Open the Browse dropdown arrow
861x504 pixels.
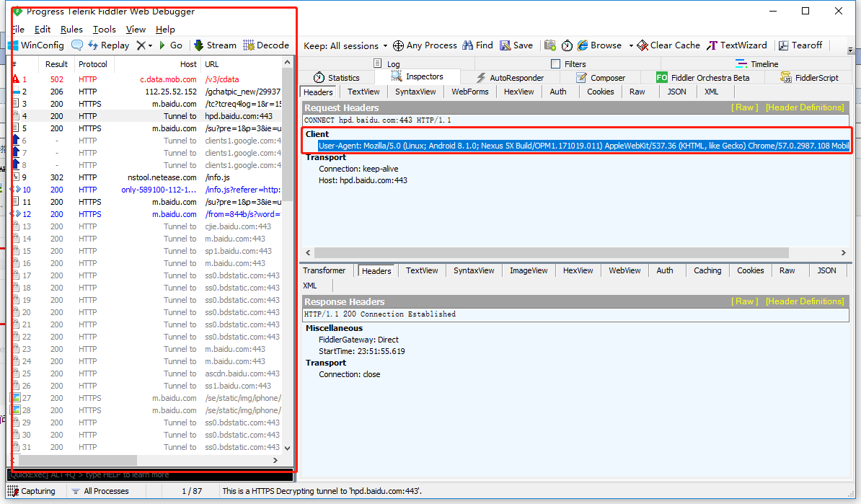coord(630,45)
